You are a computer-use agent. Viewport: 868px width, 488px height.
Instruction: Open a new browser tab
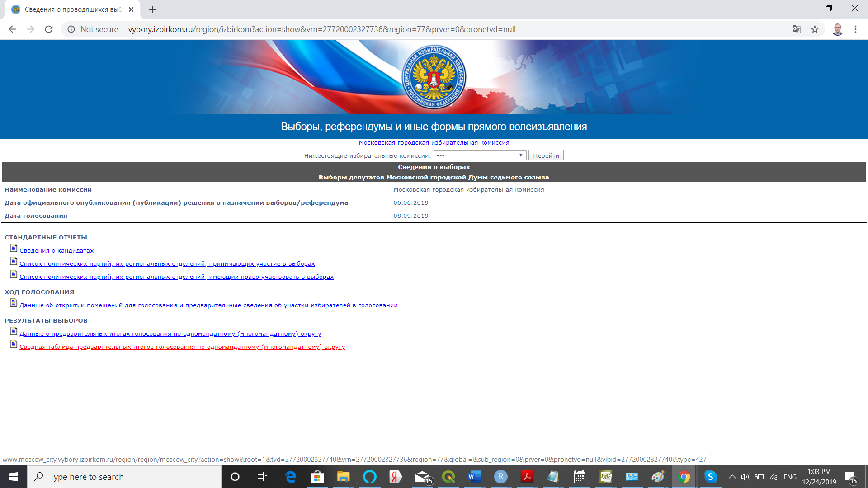tap(152, 9)
